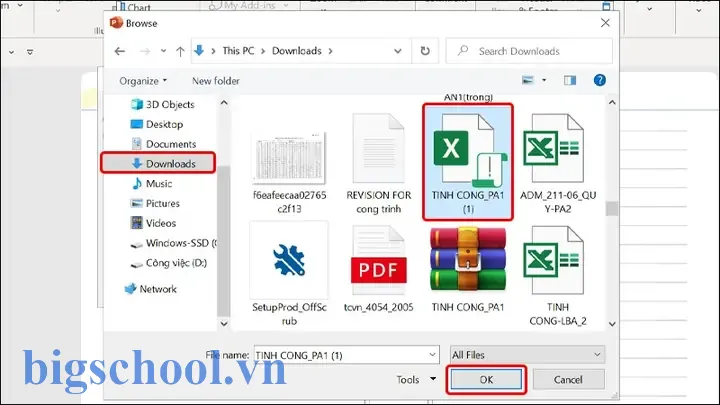720x405 pixels.
Task: Change view layout icon
Action: point(528,80)
